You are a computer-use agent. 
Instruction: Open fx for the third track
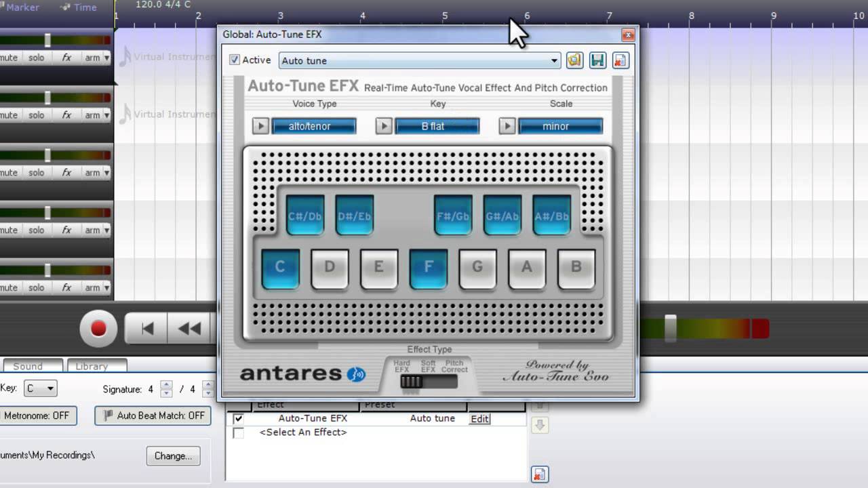(x=66, y=173)
